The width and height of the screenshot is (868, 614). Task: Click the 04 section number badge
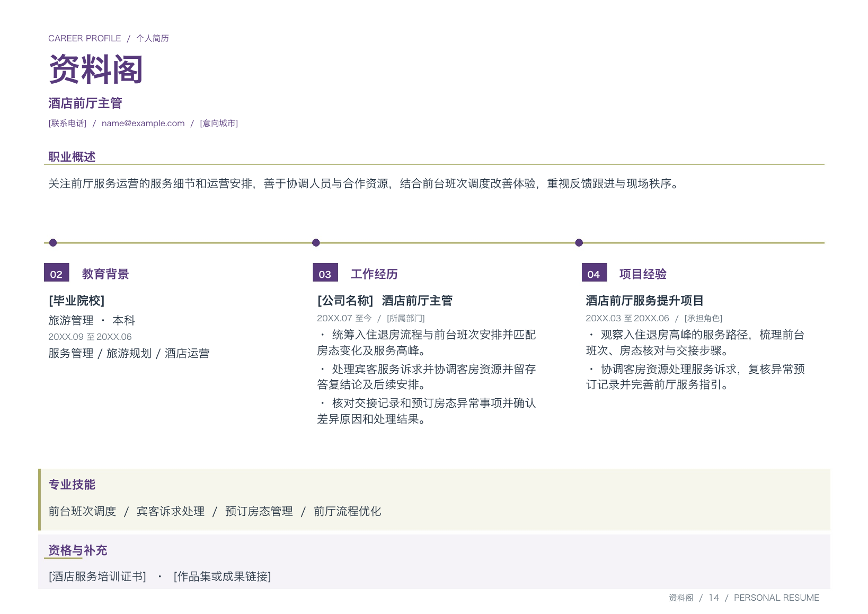click(594, 273)
